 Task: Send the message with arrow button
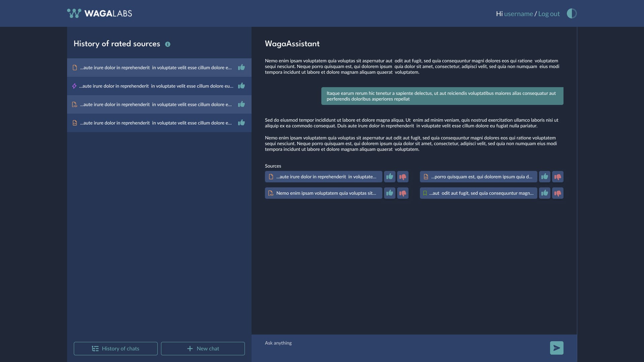pyautogui.click(x=556, y=348)
